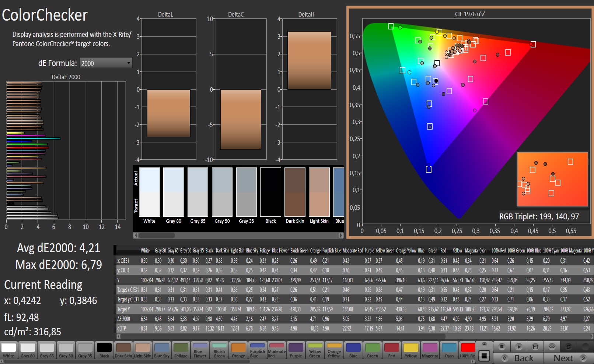Screen dimensions: 594x364
Task: Click the right arrow of the swatch comparison scrollbar
Action: point(341,235)
